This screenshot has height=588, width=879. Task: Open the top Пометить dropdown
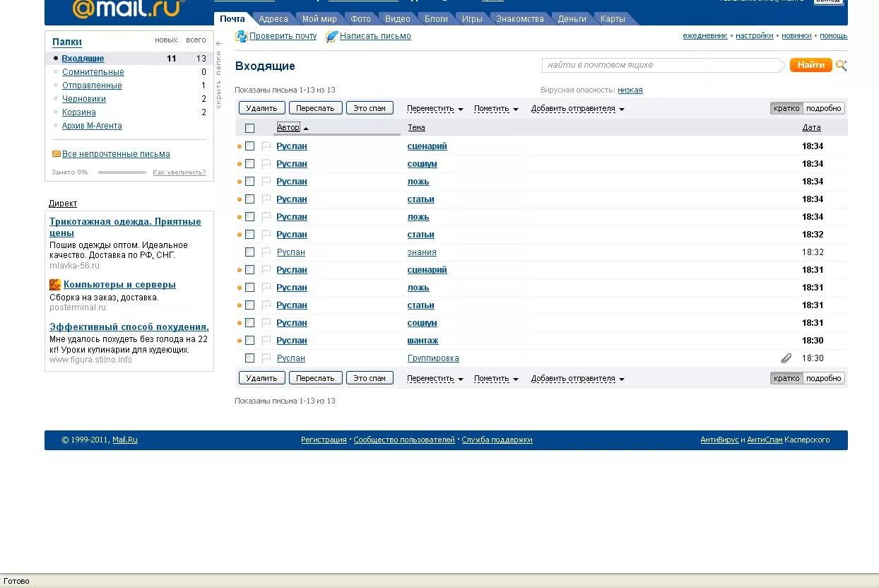point(496,109)
